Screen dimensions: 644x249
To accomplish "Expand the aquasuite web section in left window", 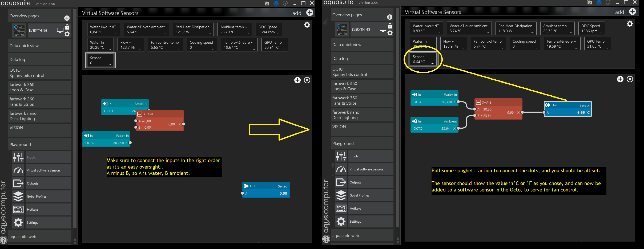I will pyautogui.click(x=39, y=236).
